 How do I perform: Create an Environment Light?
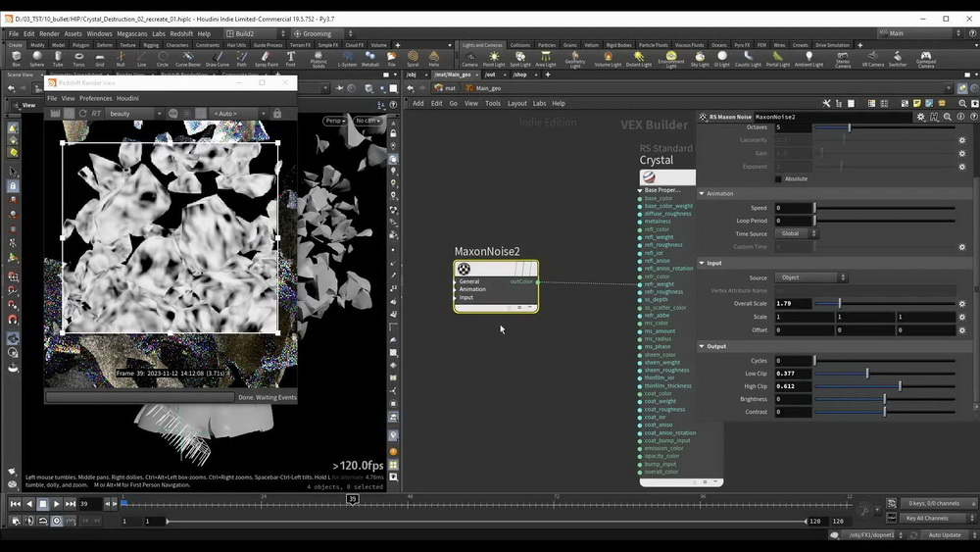(x=670, y=60)
